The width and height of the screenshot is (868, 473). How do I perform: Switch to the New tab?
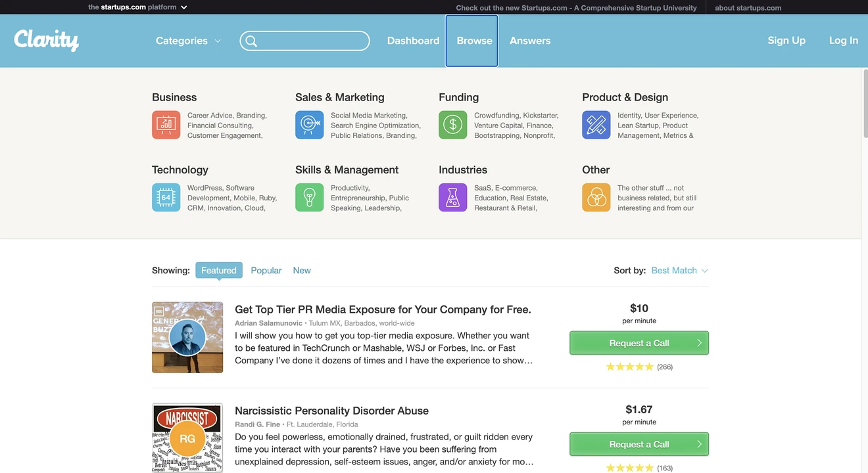(x=302, y=271)
